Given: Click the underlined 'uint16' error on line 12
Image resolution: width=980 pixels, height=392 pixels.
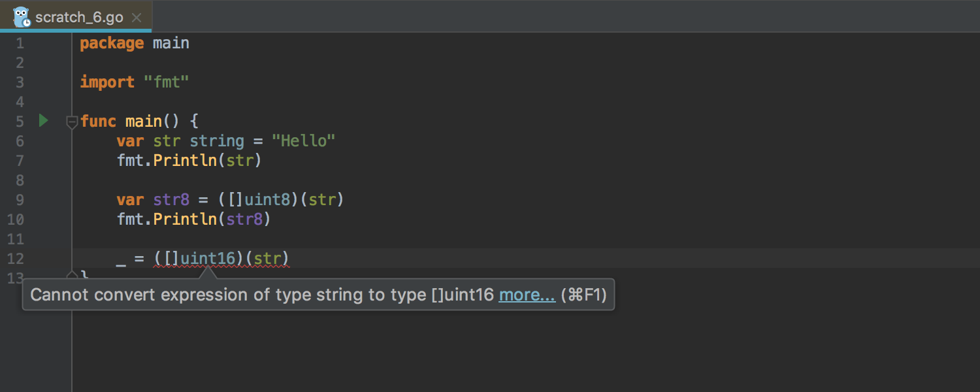Looking at the screenshot, I should [x=208, y=259].
